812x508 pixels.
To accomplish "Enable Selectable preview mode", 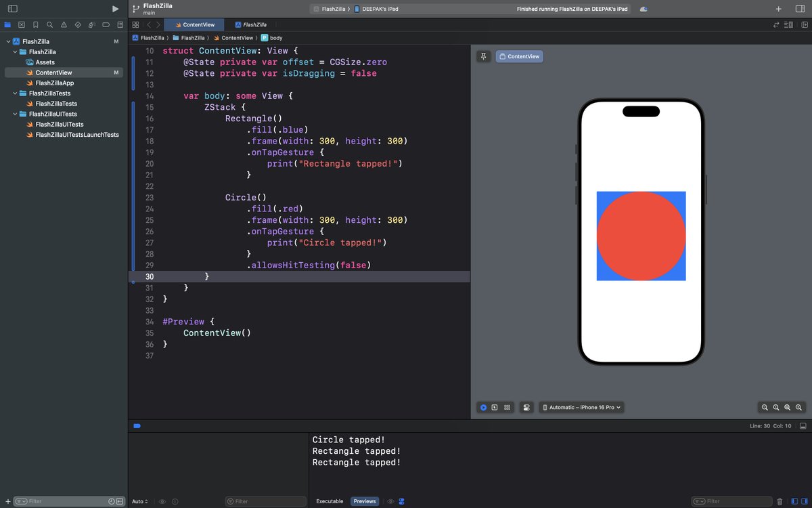I will tap(495, 407).
